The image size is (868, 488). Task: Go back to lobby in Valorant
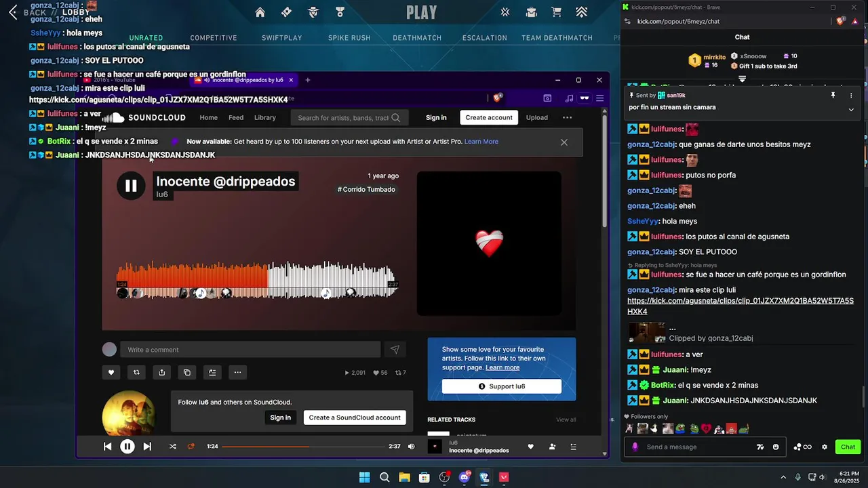coord(14,12)
